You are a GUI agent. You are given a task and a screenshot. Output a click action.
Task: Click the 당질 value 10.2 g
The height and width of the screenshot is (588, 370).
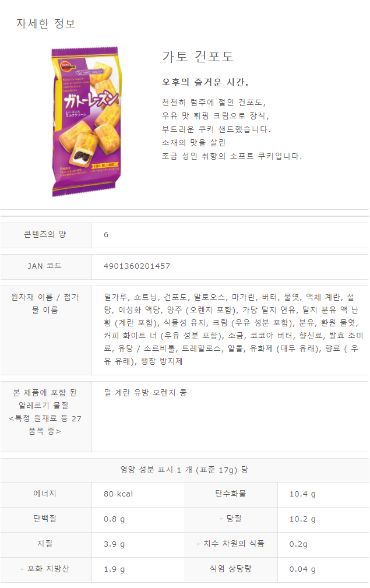point(302,519)
